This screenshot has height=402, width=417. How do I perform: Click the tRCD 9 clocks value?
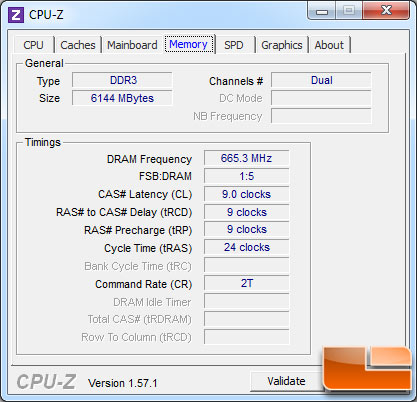(247, 212)
